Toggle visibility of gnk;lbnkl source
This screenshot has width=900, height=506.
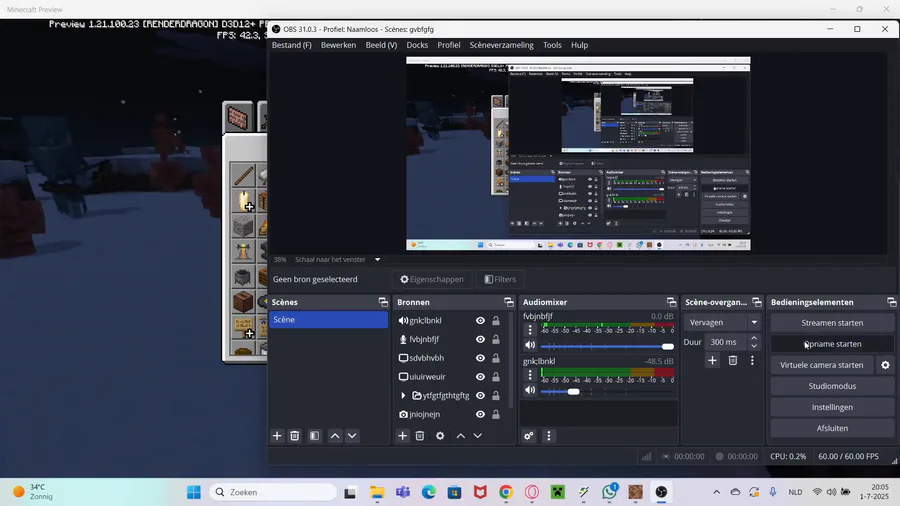[x=480, y=321]
